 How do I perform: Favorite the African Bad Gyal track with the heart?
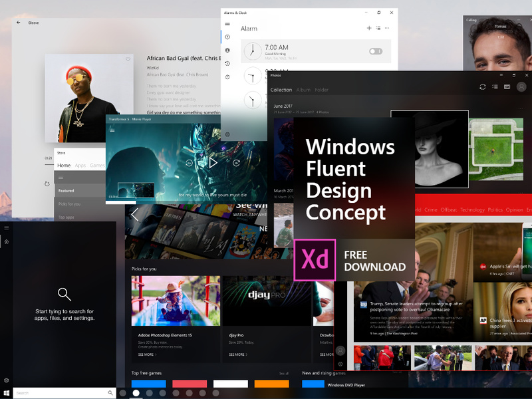[x=128, y=59]
